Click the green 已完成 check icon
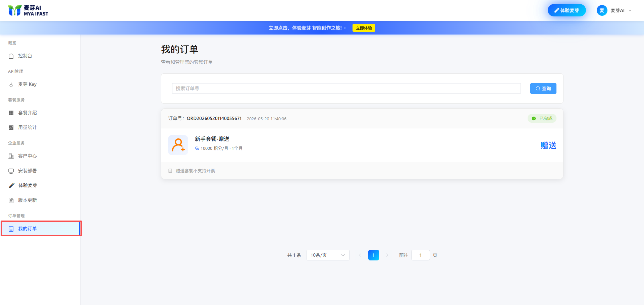Image resolution: width=644 pixels, height=305 pixels. coord(534,119)
